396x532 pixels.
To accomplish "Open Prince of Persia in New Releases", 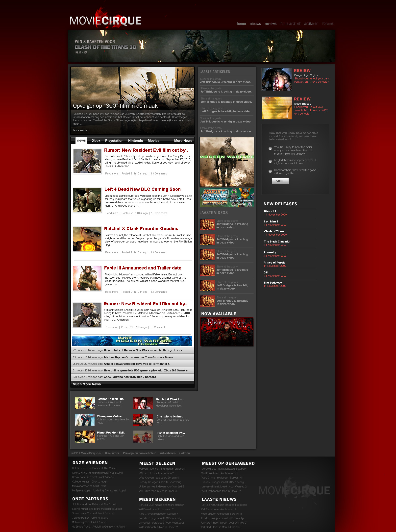I will pos(274,263).
